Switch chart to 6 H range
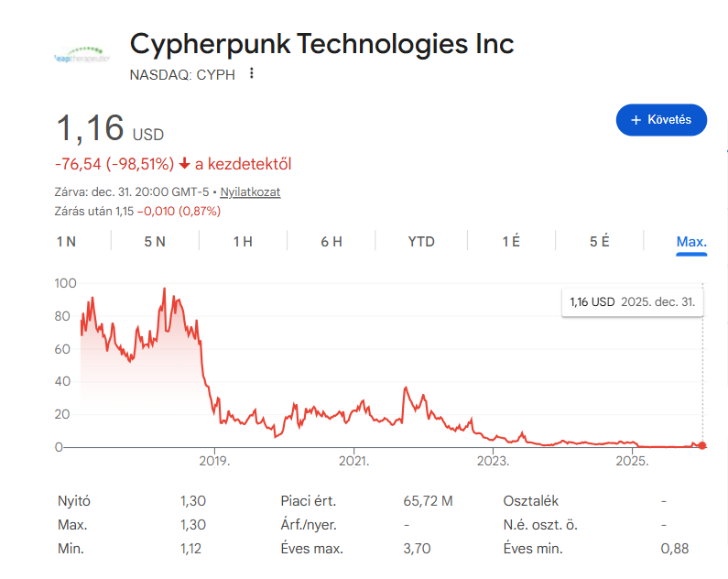 [331, 242]
